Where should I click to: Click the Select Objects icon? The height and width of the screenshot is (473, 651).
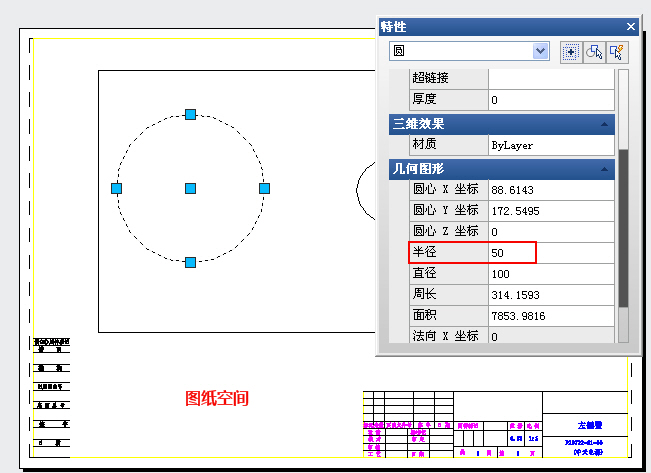tap(594, 52)
